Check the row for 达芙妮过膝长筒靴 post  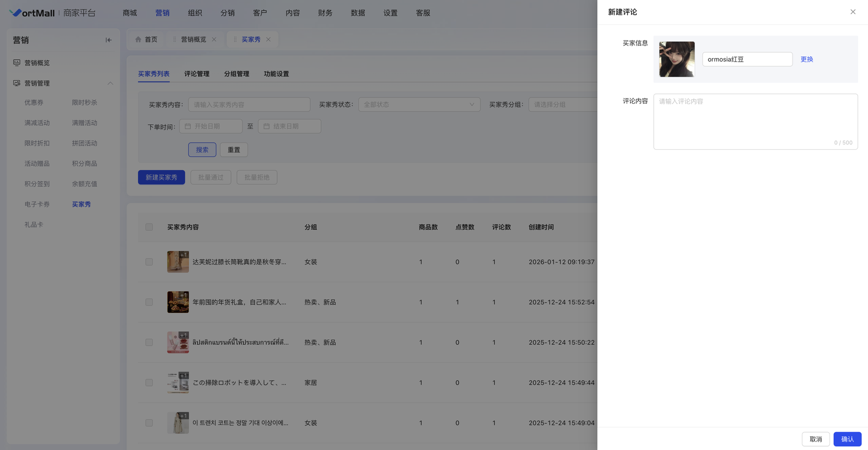click(x=149, y=262)
